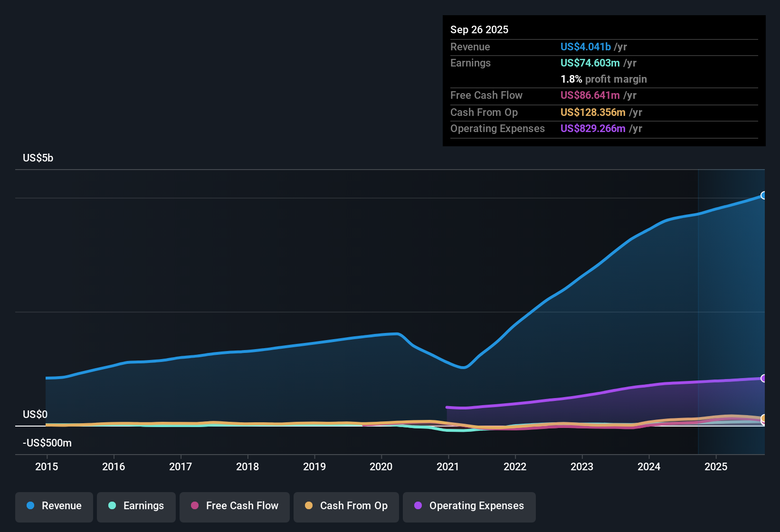Click the 2020 year label on axis
This screenshot has height=532, width=780.
[381, 467]
